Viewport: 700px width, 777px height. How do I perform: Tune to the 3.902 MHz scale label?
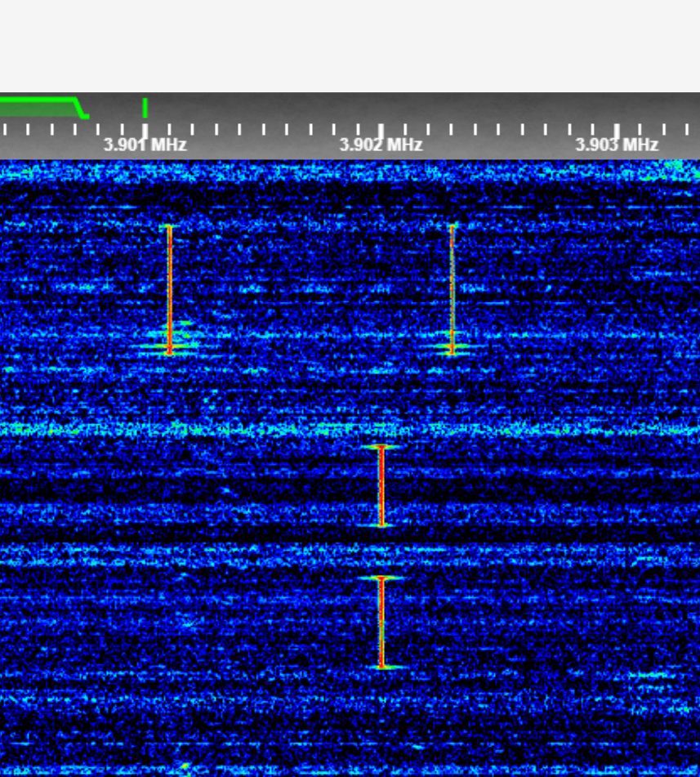(381, 145)
